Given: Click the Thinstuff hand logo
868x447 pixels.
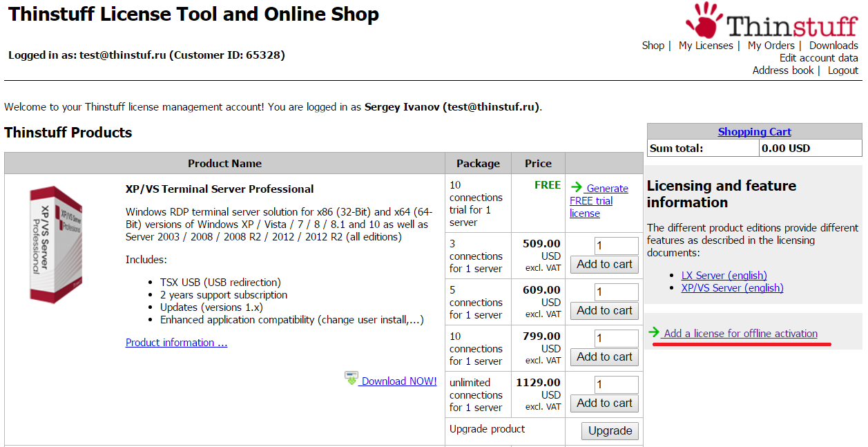Looking at the screenshot, I should [705, 19].
